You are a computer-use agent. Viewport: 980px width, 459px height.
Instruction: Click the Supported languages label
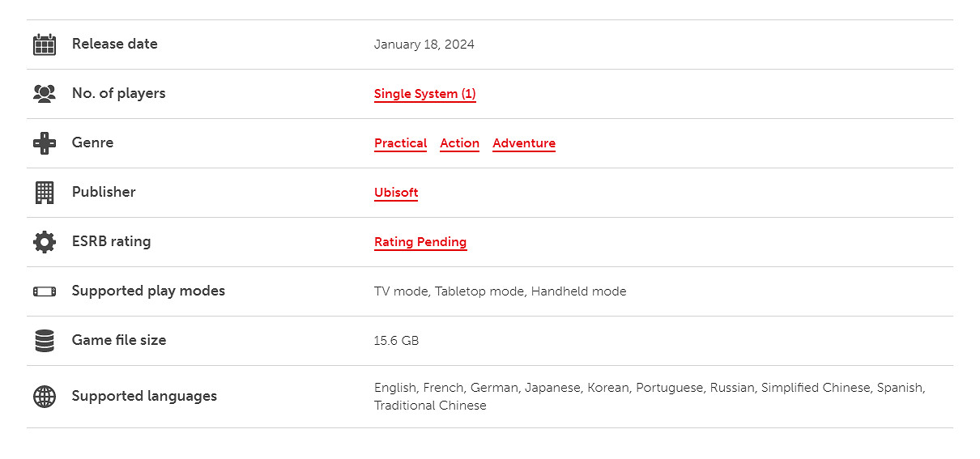pos(144,396)
